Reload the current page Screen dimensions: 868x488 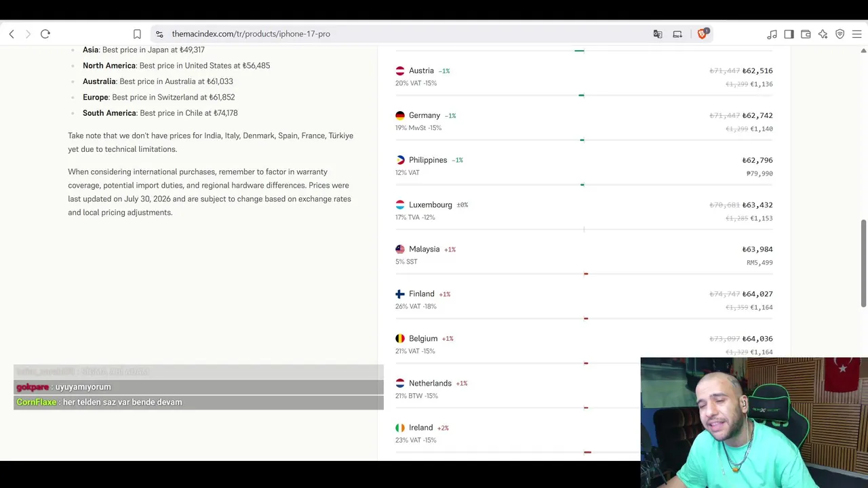click(45, 34)
